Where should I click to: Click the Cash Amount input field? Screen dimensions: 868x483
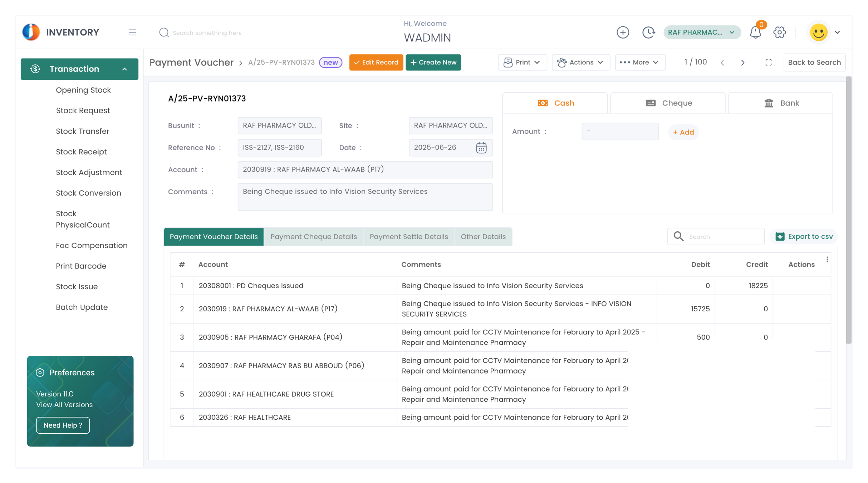(620, 132)
